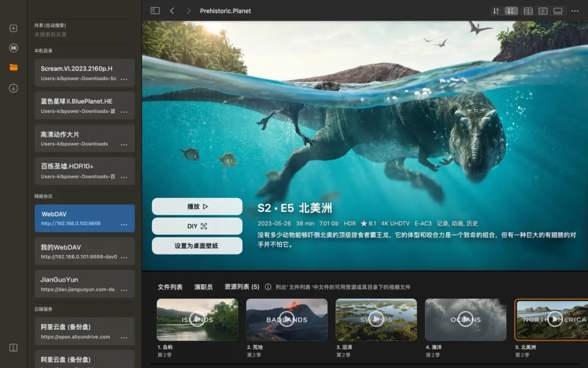
Task: Open options for 我的WebDAV entry
Action: (x=124, y=258)
